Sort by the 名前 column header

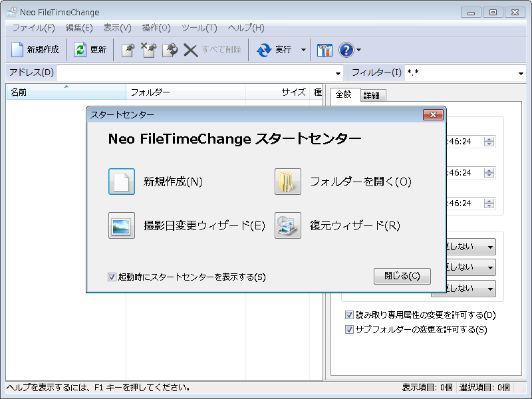(66, 92)
